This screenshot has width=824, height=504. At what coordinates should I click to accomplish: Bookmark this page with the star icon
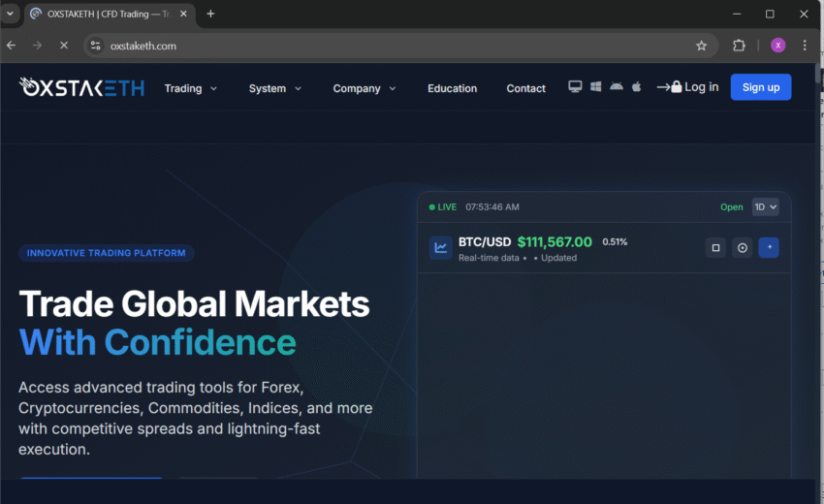701,46
